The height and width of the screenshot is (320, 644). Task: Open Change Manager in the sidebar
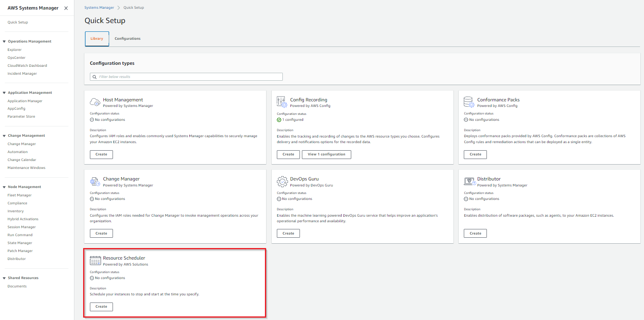click(x=21, y=144)
